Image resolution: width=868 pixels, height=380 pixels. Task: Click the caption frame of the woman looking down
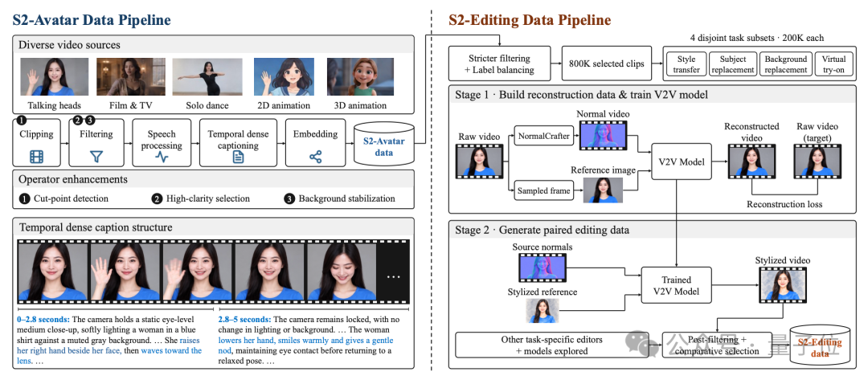pos(342,272)
